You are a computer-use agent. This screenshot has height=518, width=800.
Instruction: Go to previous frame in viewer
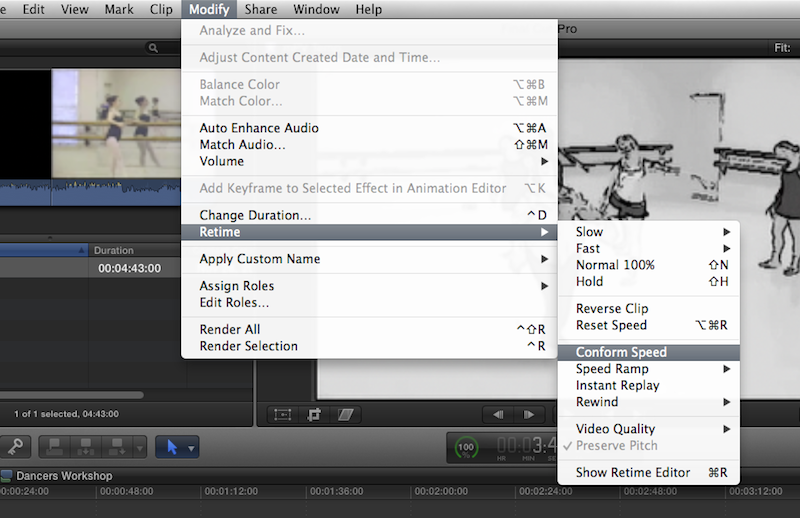pyautogui.click(x=497, y=414)
